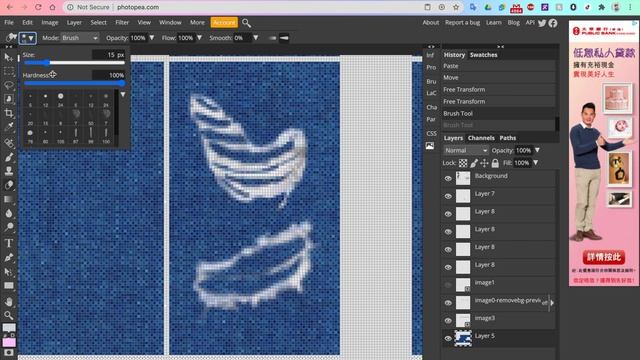Select the Gradient tool
The width and height of the screenshot is (640, 360).
9,199
